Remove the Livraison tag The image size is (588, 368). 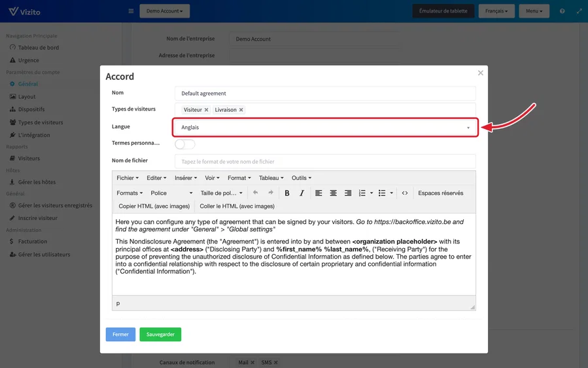(x=241, y=109)
